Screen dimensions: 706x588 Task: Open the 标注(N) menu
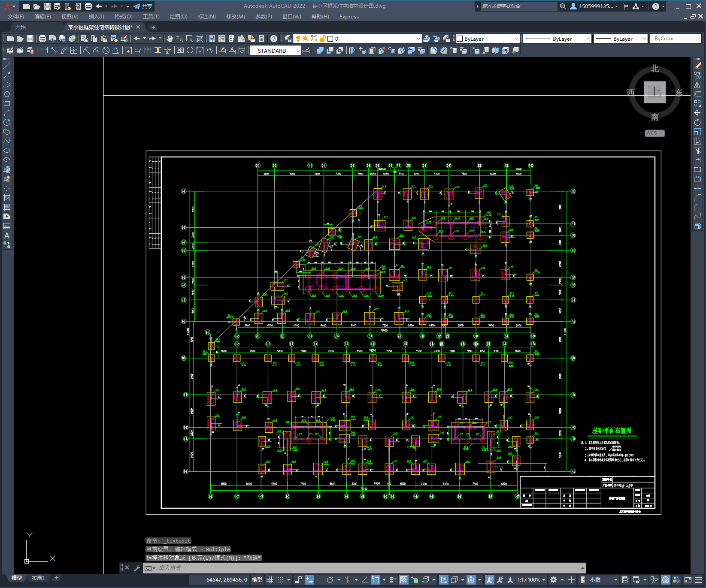click(x=206, y=17)
